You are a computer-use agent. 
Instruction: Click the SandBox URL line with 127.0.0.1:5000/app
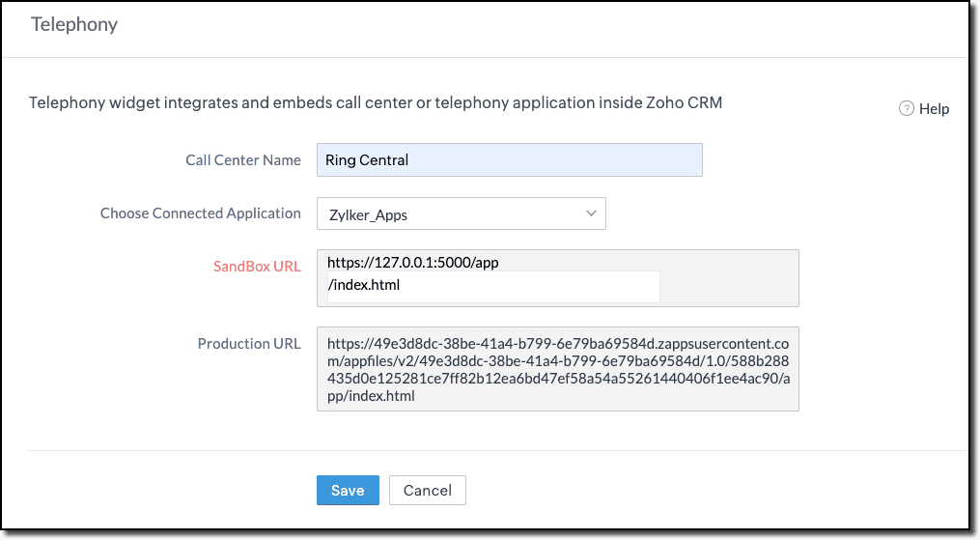(x=412, y=262)
